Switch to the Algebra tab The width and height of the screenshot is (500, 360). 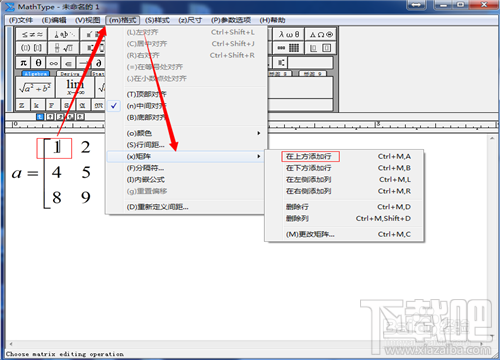tap(35, 74)
